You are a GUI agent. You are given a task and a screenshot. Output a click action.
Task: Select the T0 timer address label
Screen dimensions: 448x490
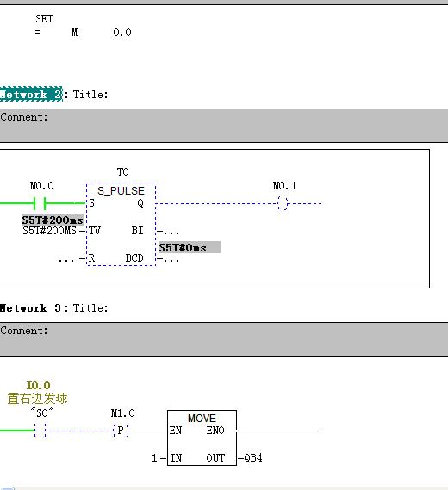[122, 172]
